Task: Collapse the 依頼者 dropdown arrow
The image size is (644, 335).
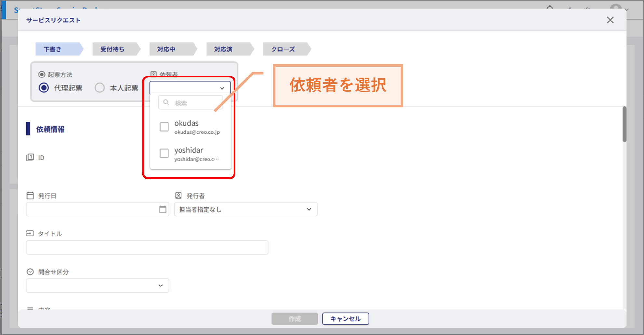Action: 222,88
